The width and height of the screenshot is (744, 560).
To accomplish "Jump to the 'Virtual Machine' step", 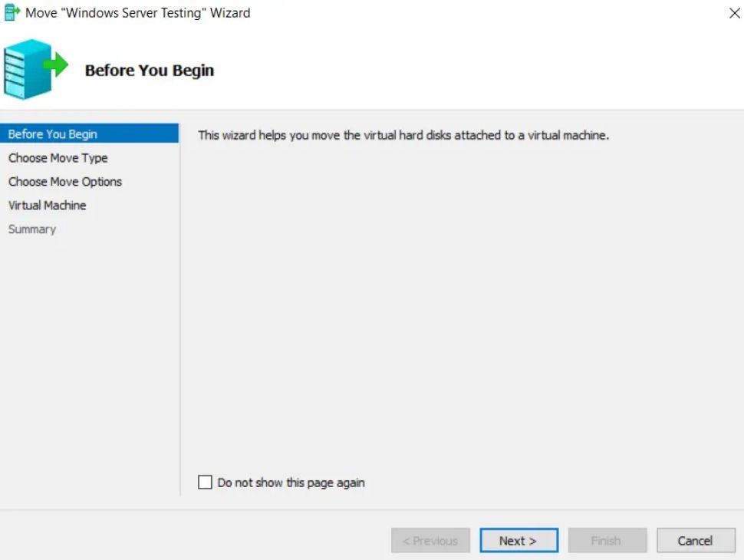I will point(47,206).
